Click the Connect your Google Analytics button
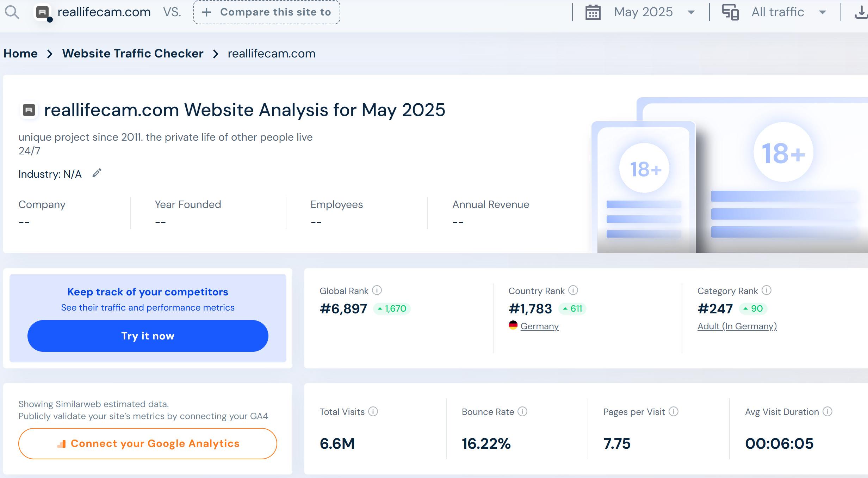Viewport: 868px width, 478px height. tap(148, 443)
